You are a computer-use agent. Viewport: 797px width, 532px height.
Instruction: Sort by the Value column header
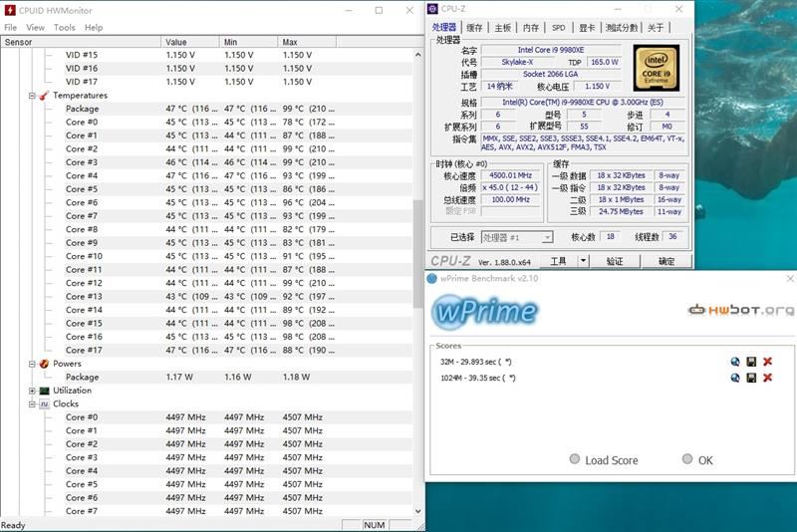point(190,42)
